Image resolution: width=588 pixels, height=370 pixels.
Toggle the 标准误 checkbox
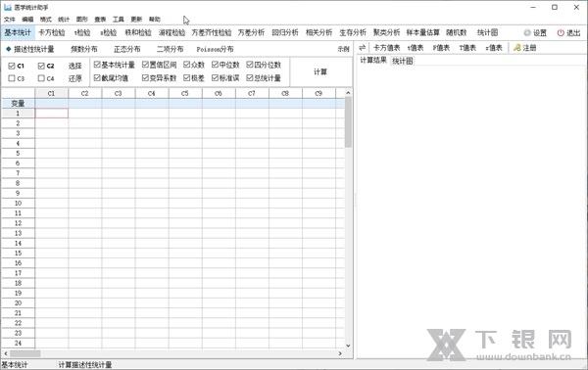pyautogui.click(x=215, y=78)
